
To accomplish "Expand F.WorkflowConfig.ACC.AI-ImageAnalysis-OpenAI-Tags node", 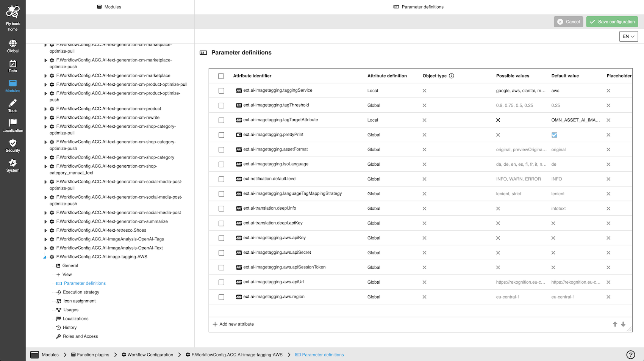I will tap(45, 239).
